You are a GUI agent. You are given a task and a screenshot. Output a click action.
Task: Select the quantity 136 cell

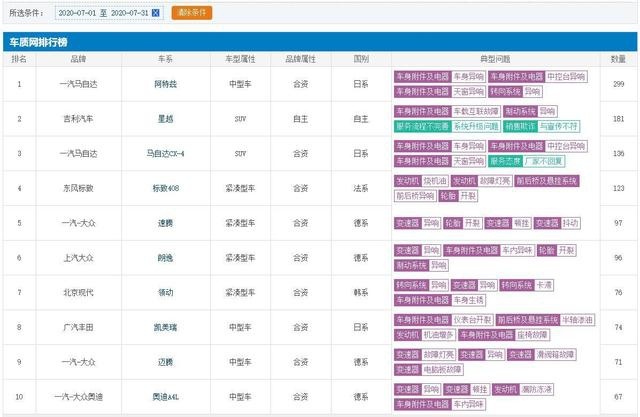click(618, 153)
